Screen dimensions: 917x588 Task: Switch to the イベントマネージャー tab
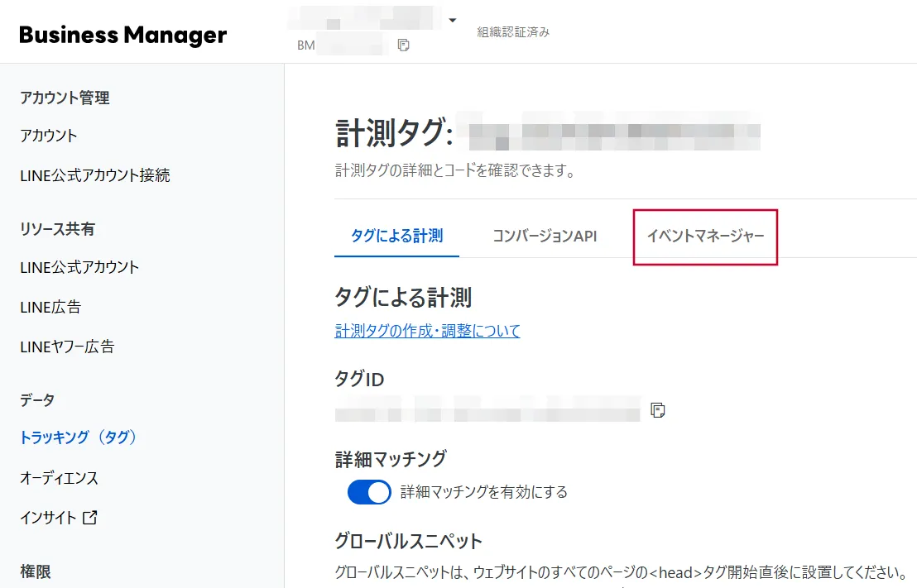tap(704, 236)
